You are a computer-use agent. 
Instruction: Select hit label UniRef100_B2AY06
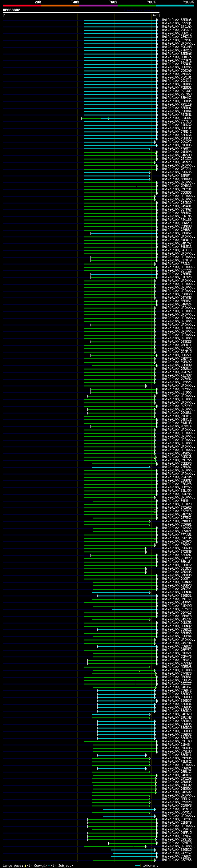(176, 819)
